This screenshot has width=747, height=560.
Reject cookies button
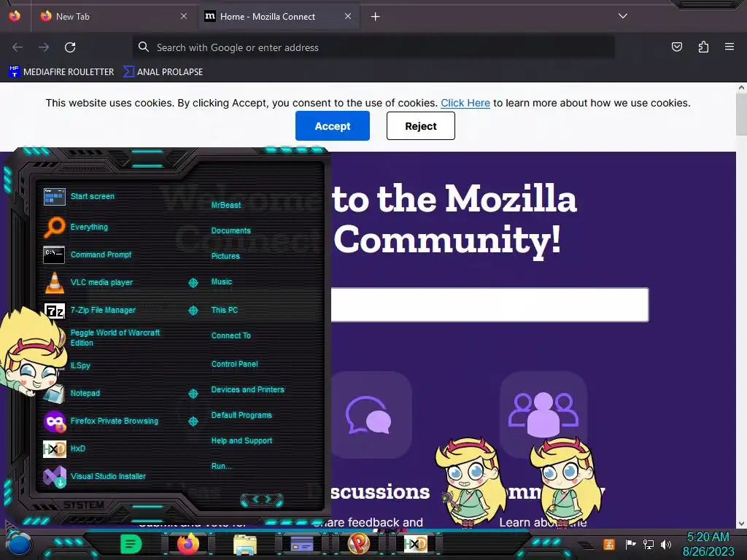point(421,125)
